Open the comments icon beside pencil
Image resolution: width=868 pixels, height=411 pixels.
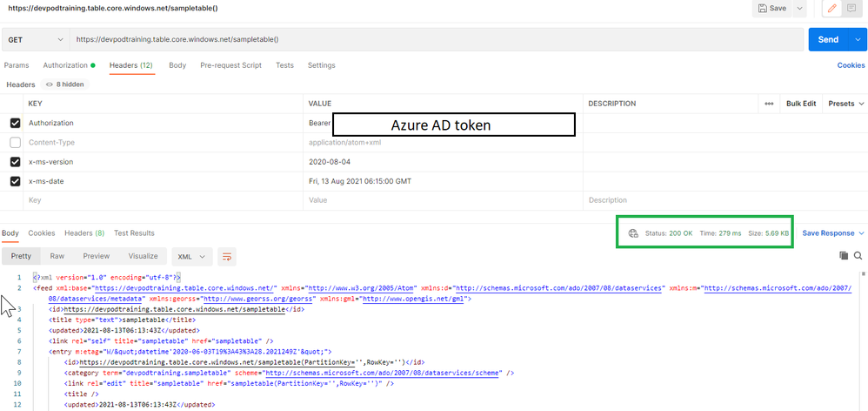coord(851,9)
